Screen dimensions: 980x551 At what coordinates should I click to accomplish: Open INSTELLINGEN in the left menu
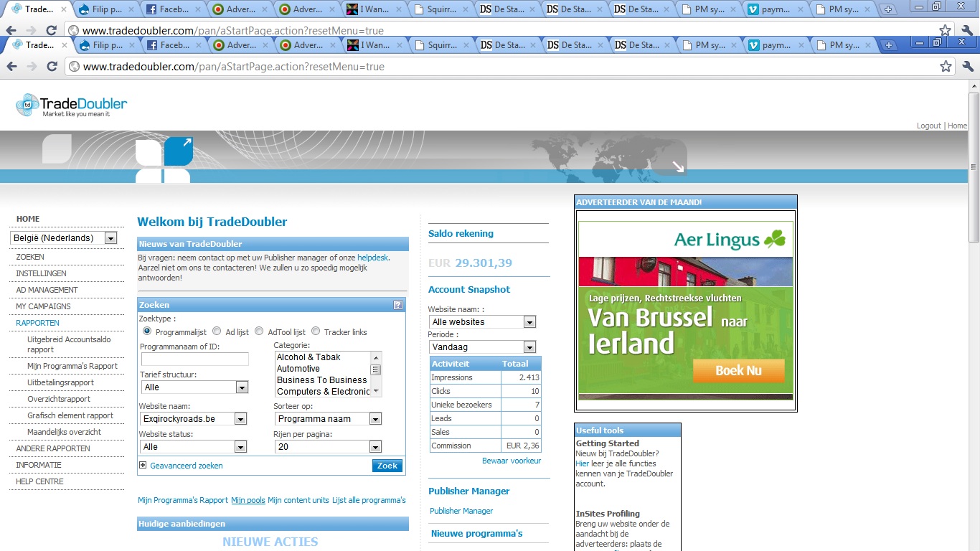(41, 273)
